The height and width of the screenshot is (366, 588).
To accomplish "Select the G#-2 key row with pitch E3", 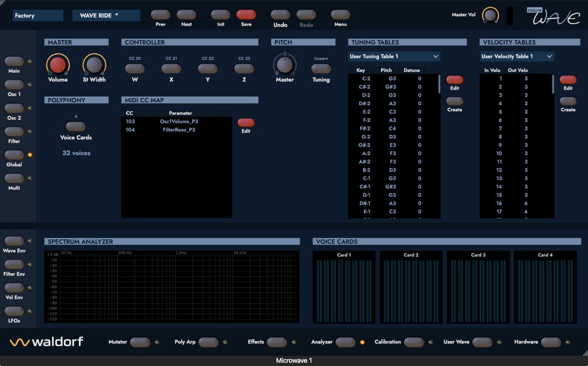I will point(393,145).
